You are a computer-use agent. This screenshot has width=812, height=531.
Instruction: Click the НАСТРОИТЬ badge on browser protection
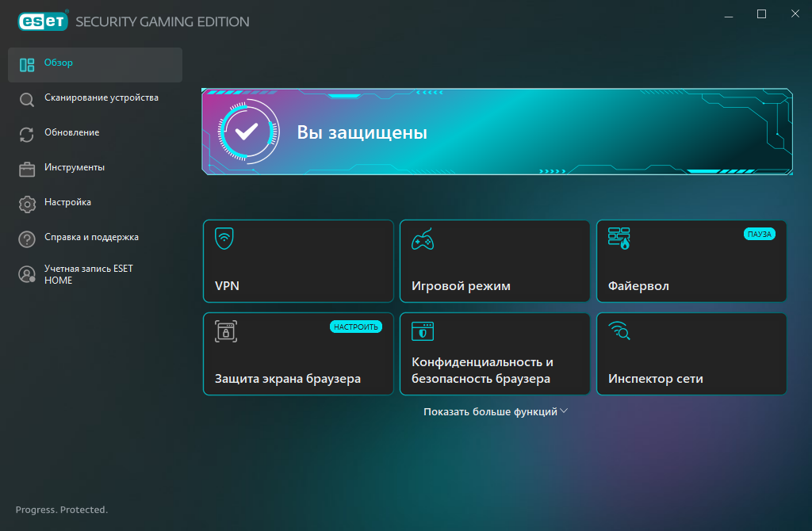[x=356, y=327]
